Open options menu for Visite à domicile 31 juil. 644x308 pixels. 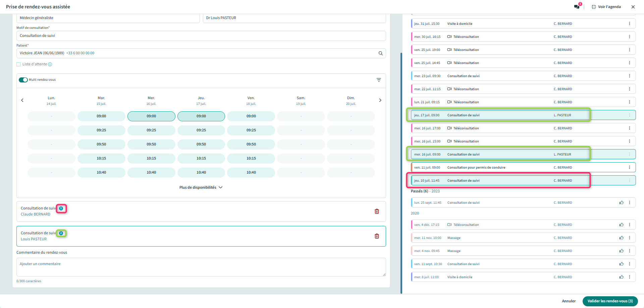(x=629, y=24)
